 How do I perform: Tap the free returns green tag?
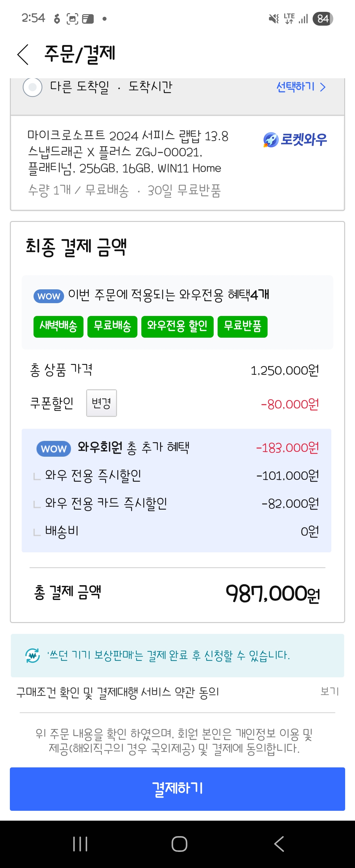(x=242, y=326)
